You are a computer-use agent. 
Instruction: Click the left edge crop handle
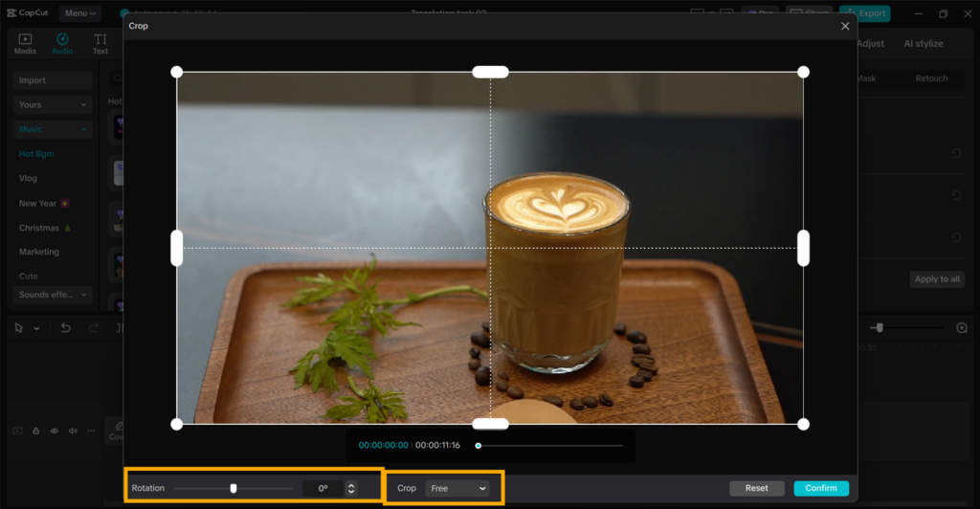pos(176,248)
